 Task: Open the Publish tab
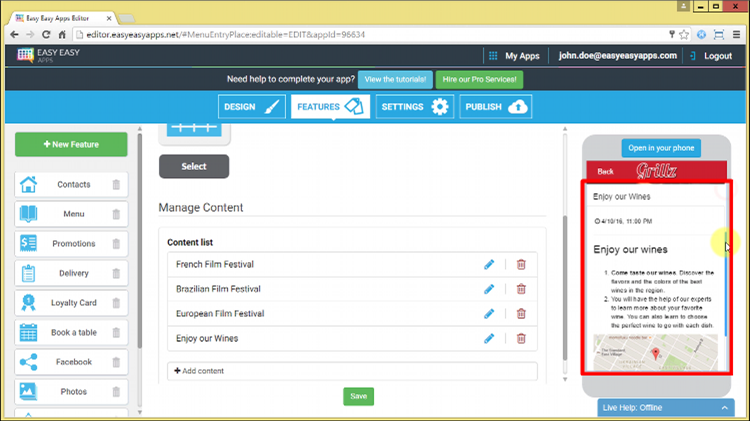coord(495,107)
